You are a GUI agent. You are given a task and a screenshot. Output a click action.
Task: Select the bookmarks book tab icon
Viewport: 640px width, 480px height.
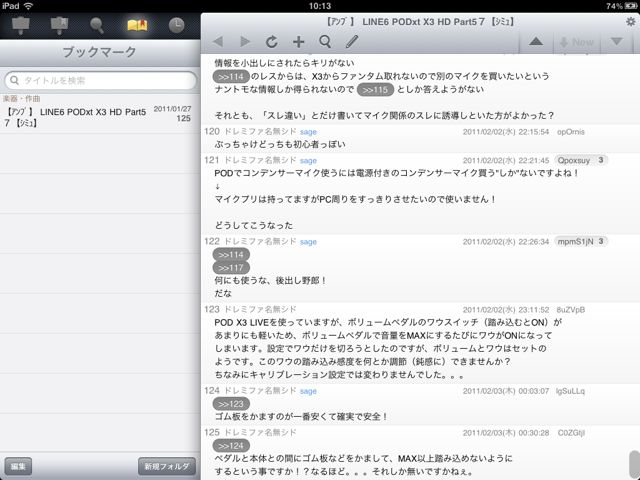(x=137, y=25)
